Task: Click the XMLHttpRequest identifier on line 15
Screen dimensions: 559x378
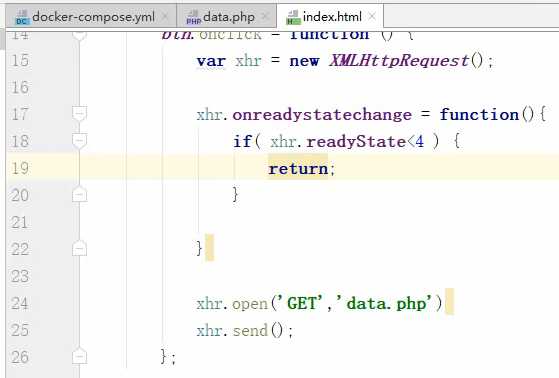Action: coord(399,61)
